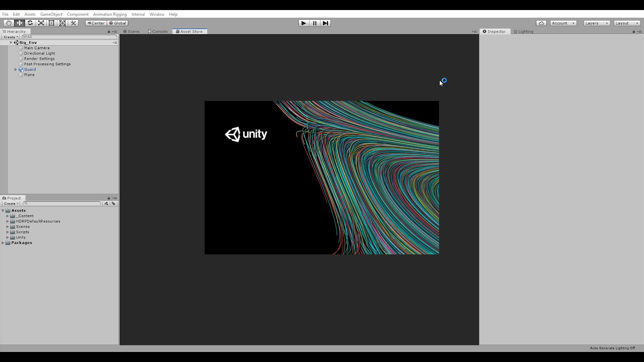Expand the _Content folder
The width and height of the screenshot is (644, 362).
(x=8, y=216)
